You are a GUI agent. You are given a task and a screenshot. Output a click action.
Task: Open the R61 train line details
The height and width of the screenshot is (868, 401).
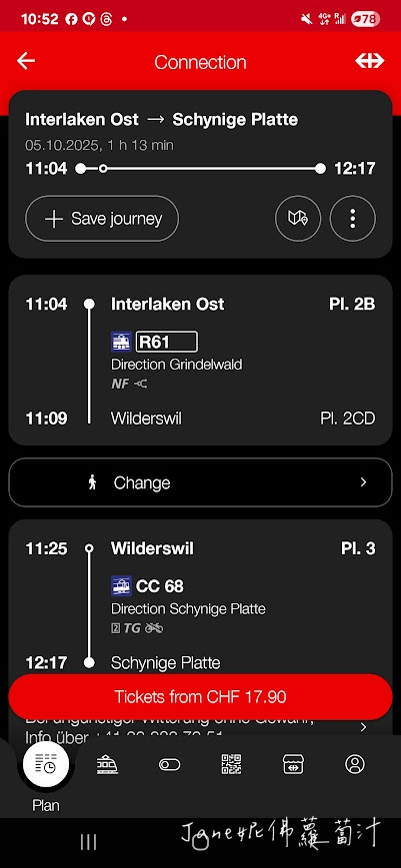[x=166, y=343]
